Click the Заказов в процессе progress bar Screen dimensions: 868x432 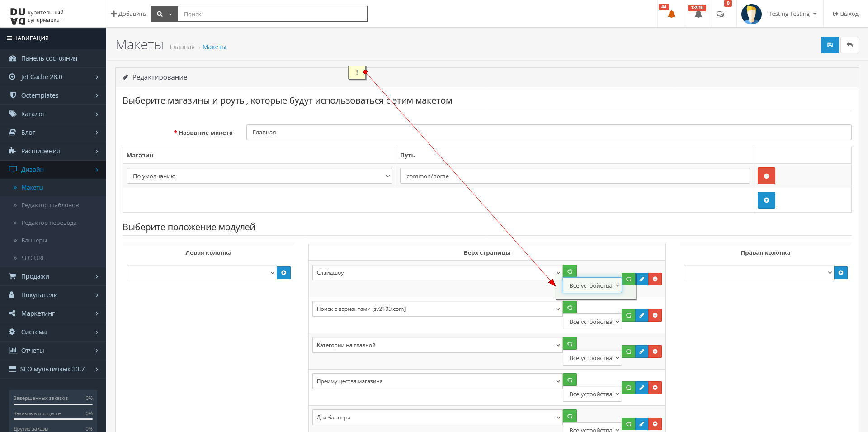point(53,419)
